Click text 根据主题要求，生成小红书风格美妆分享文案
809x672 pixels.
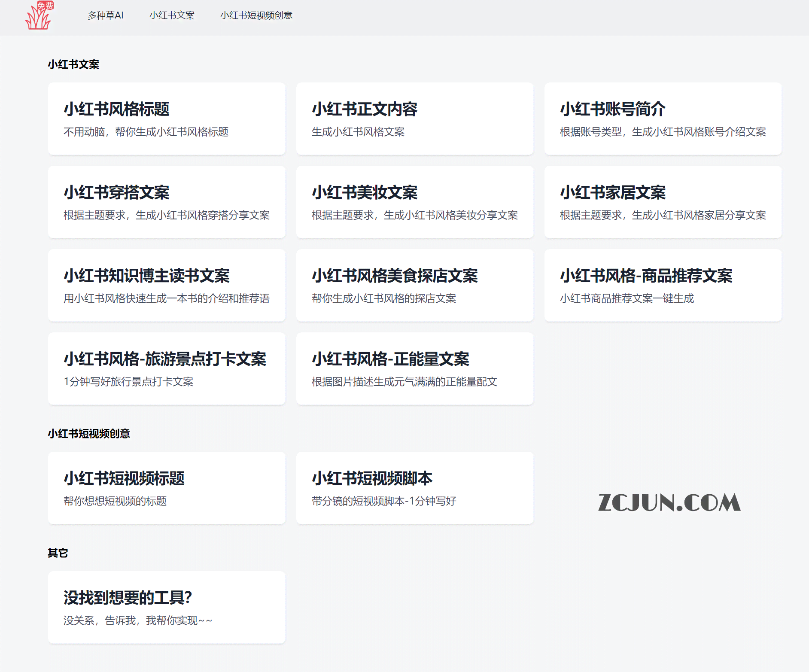point(415,215)
